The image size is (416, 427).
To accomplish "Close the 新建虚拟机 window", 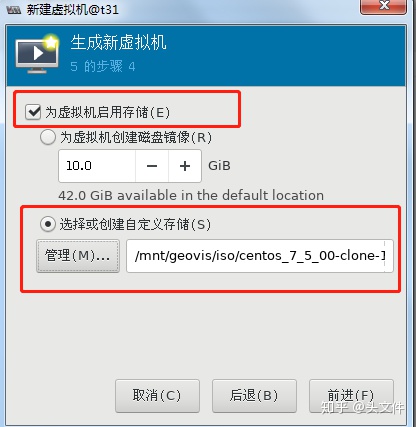I will pos(383,6).
